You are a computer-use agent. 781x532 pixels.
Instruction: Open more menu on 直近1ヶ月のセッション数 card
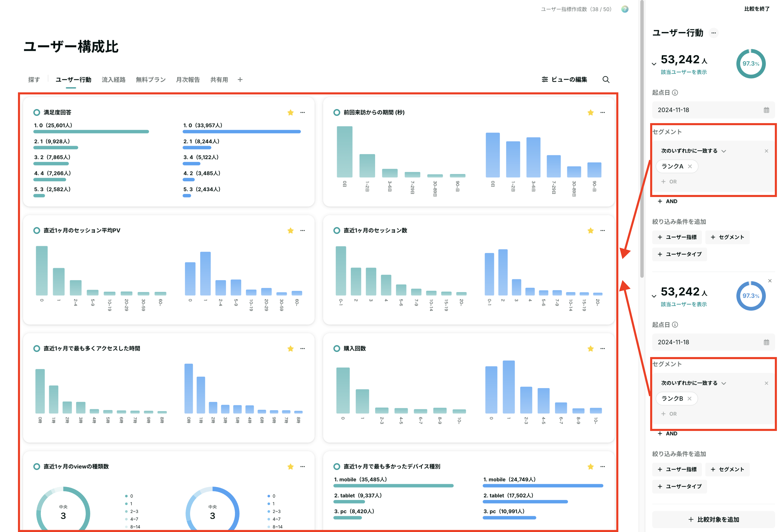[x=602, y=231]
